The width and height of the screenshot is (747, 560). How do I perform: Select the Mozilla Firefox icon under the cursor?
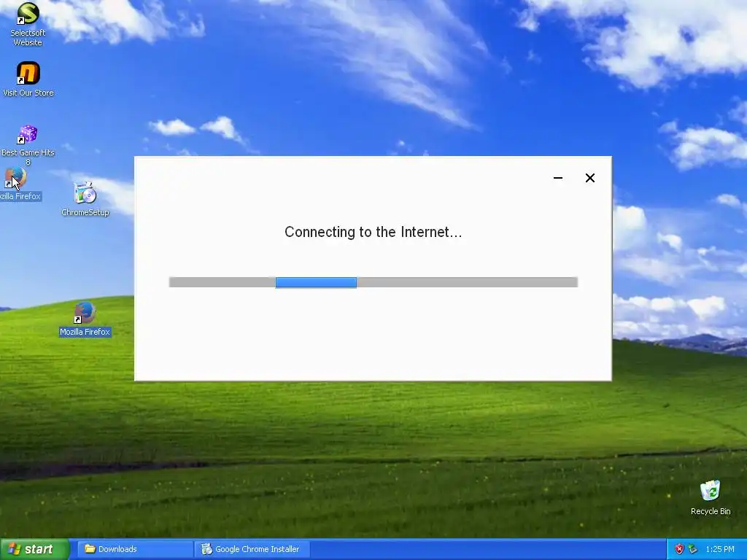pyautogui.click(x=18, y=184)
